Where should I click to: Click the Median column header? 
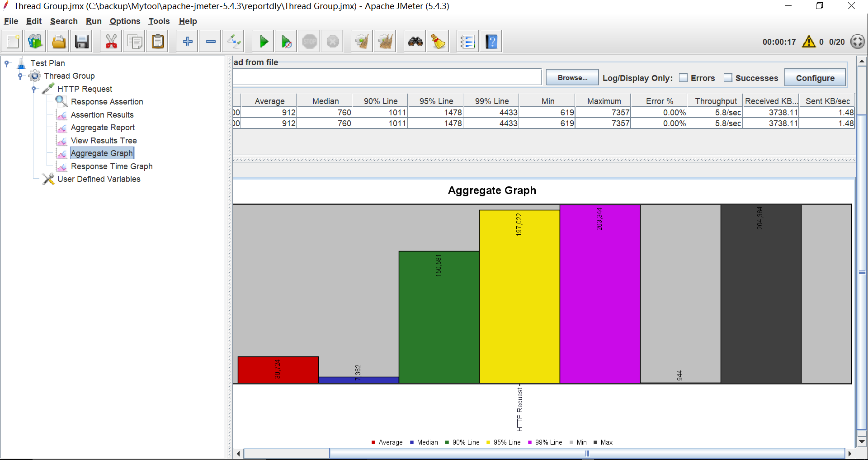point(325,101)
